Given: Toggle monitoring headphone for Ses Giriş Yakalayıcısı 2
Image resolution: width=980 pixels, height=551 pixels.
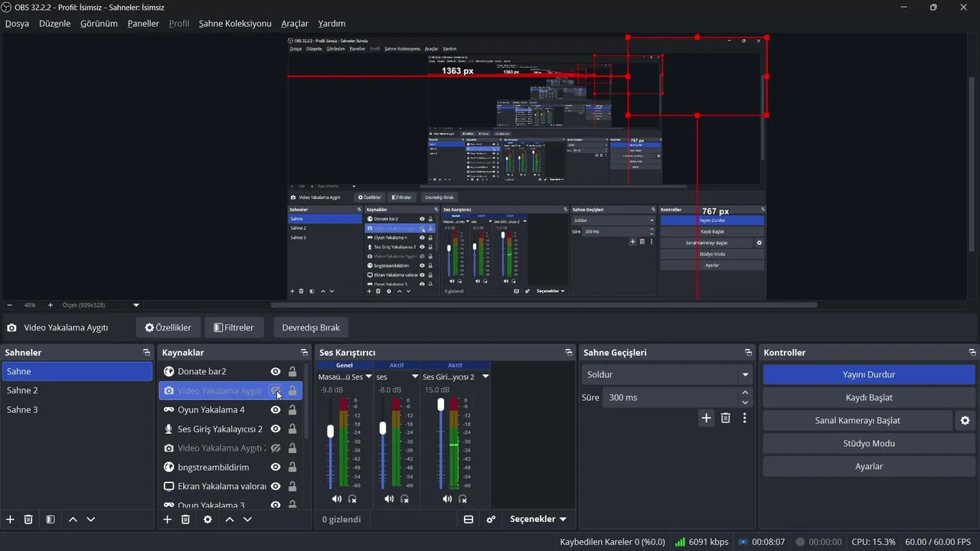Looking at the screenshot, I should click(x=462, y=499).
